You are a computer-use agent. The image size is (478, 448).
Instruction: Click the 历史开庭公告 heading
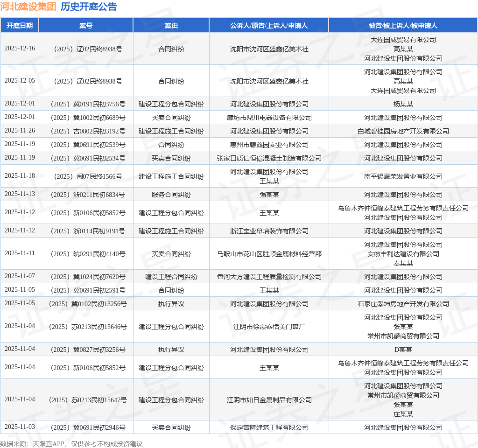[x=89, y=7]
